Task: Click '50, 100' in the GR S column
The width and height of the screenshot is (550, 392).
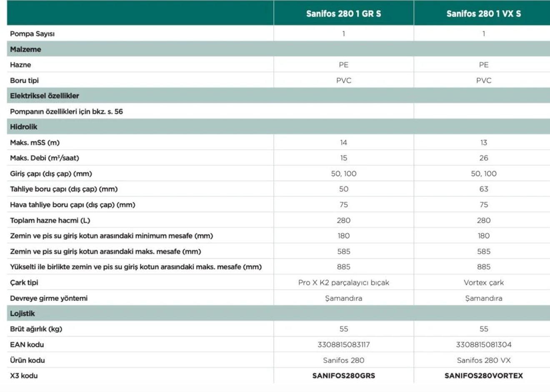Action: (x=343, y=174)
